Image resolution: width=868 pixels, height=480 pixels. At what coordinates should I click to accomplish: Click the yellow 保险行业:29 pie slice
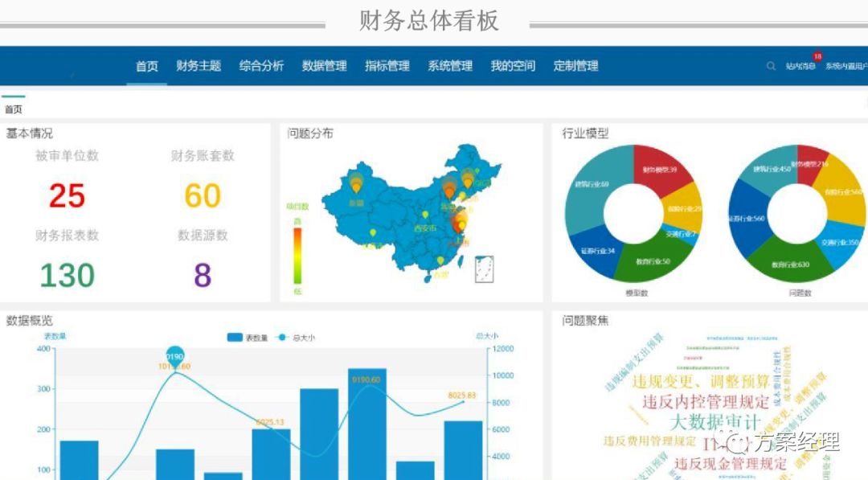click(682, 208)
